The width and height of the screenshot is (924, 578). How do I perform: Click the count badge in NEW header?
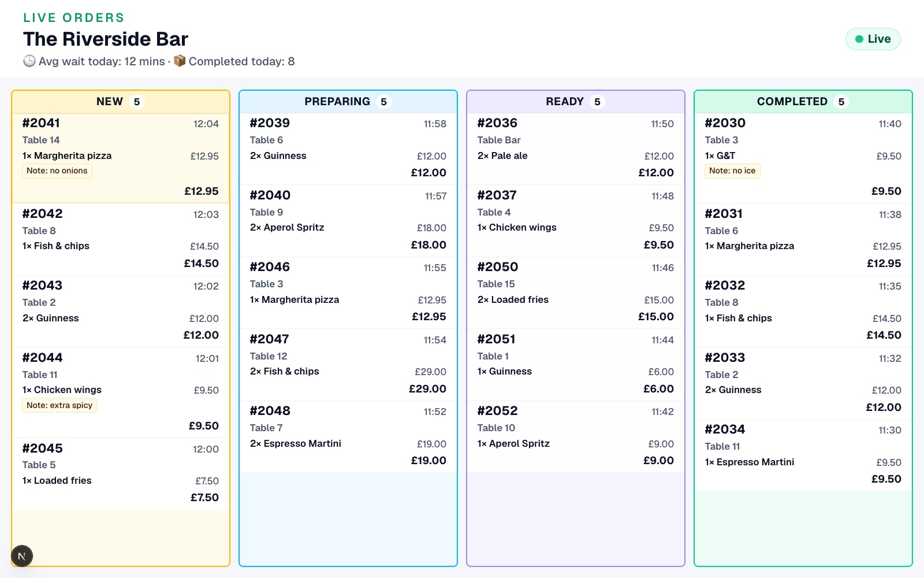[137, 102]
